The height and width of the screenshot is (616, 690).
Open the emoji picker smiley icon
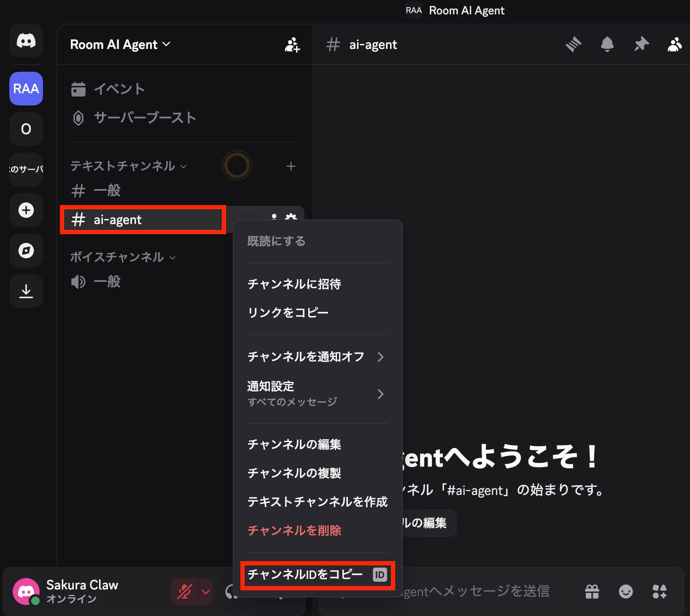click(x=625, y=592)
